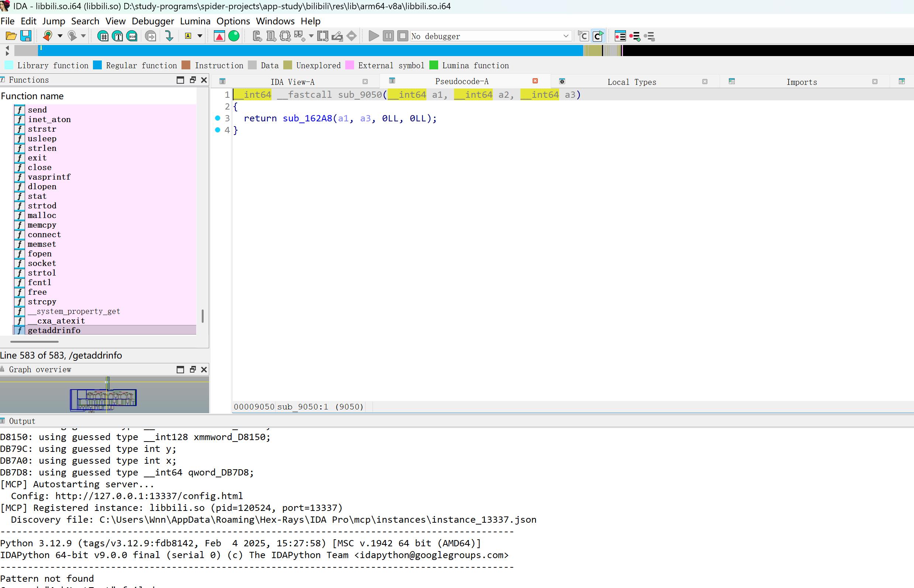Screen dimensions: 914x588
Task: Save the database with floppy icon
Action: pyautogui.click(x=25, y=36)
